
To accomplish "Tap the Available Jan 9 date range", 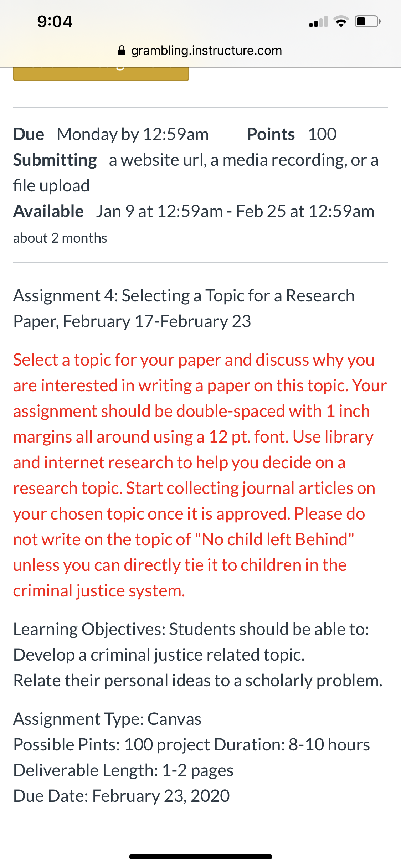I will [x=194, y=211].
